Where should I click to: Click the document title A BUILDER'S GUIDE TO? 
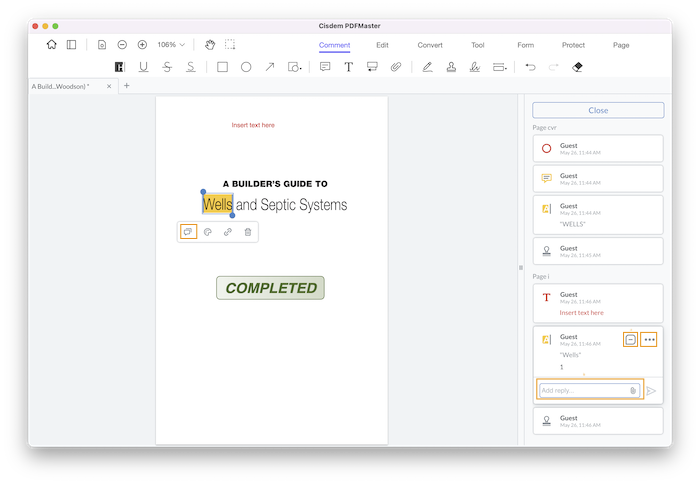[275, 184]
